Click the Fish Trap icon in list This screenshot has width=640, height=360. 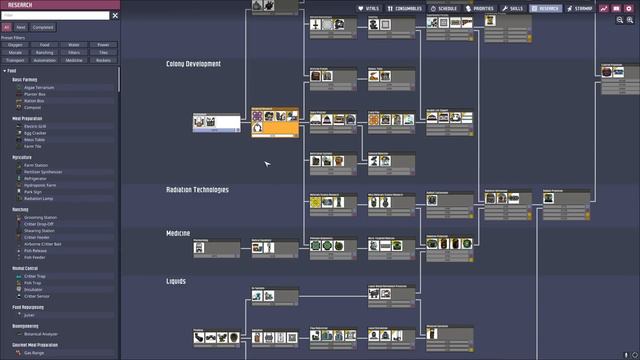(19, 282)
